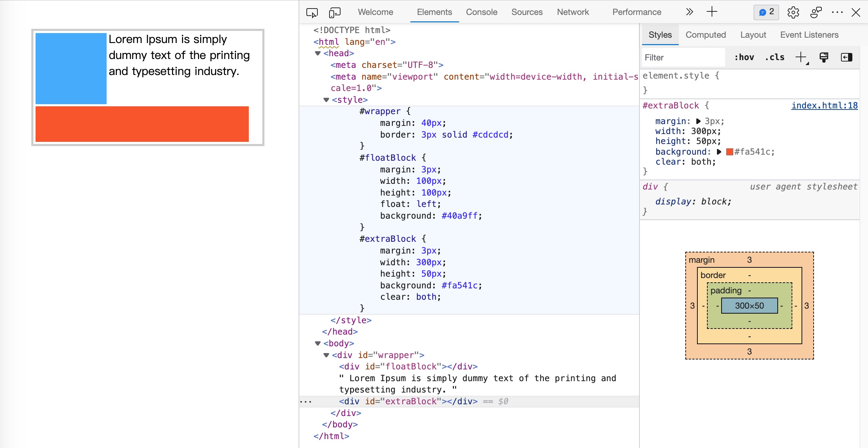This screenshot has width=868, height=448.
Task: Open the customize DevTools ellipsis menu
Action: (837, 12)
